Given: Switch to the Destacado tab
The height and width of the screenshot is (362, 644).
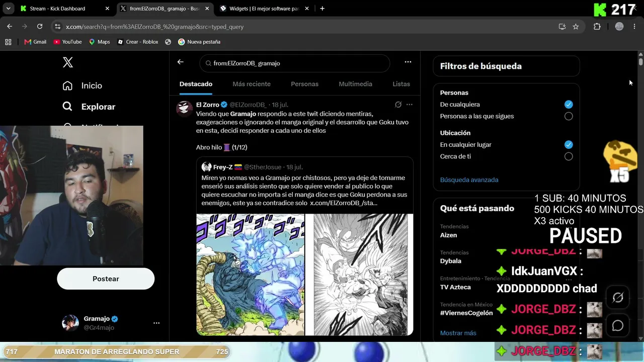Looking at the screenshot, I should click(x=196, y=84).
